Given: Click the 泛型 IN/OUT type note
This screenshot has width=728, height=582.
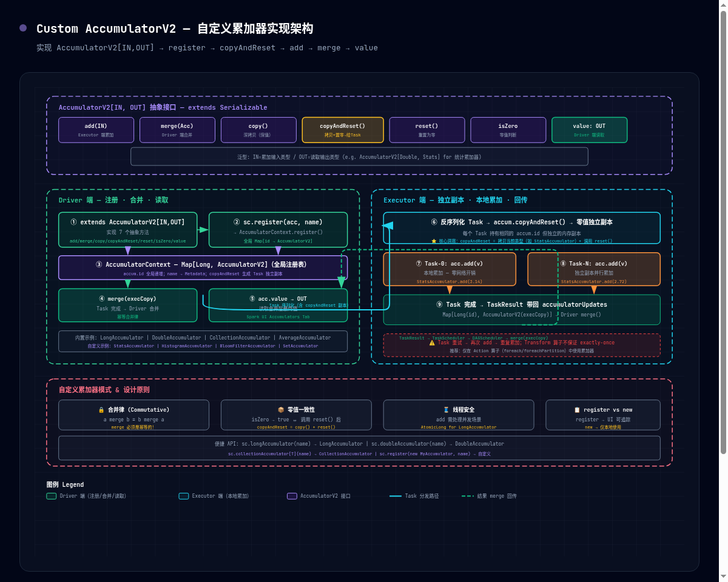Looking at the screenshot, I should [359, 156].
